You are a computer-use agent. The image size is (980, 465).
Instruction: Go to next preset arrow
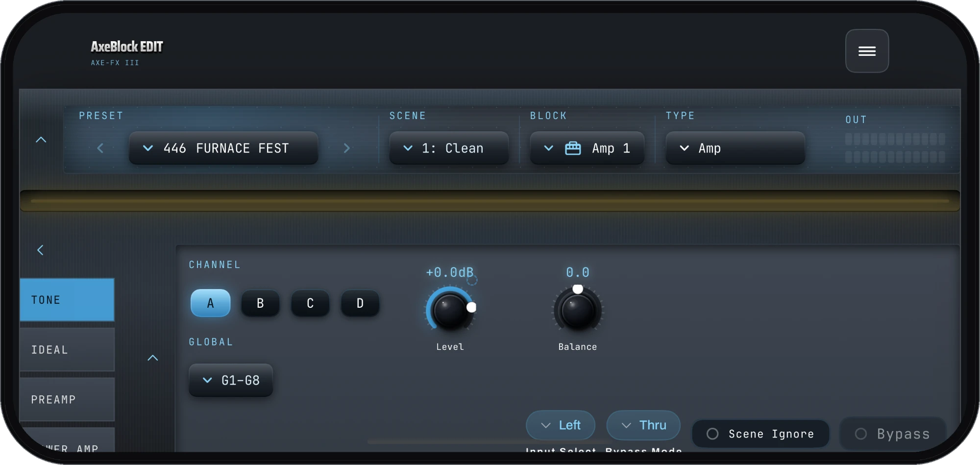(x=347, y=148)
